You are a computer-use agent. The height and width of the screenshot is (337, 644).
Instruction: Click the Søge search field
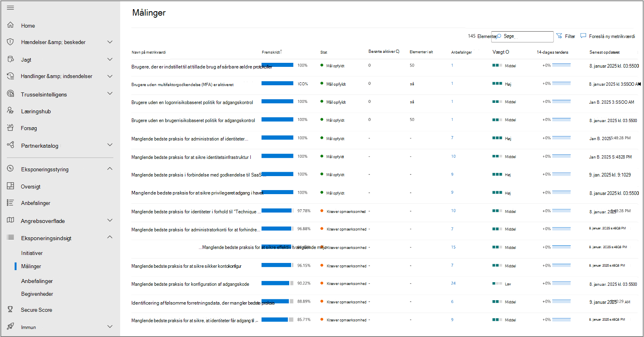coord(522,36)
